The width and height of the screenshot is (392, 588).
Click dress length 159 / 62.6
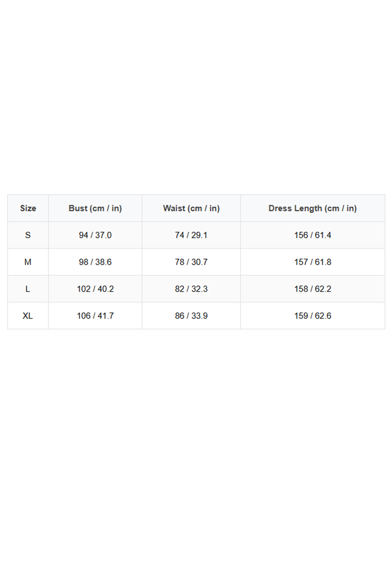click(312, 316)
